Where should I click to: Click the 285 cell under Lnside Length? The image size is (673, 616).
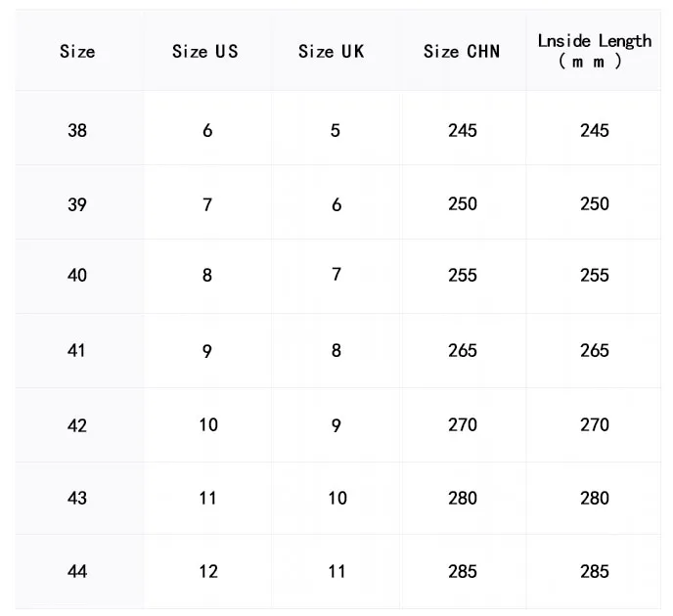pyautogui.click(x=594, y=571)
